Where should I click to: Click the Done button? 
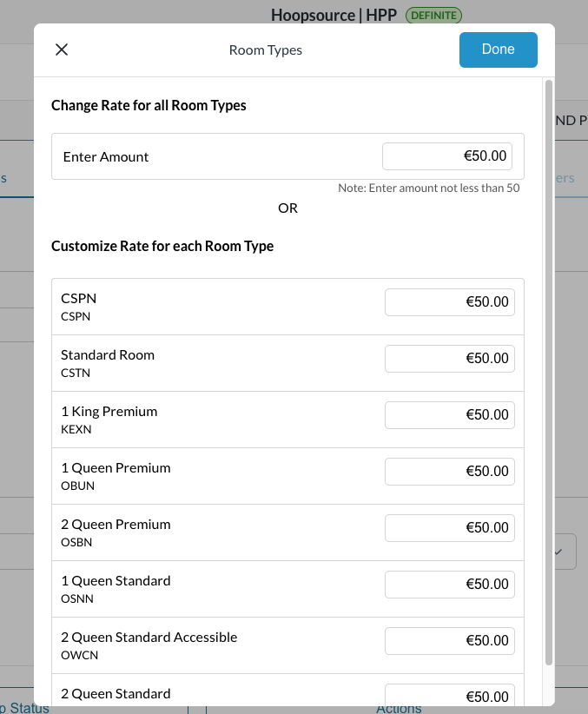pyautogui.click(x=498, y=50)
